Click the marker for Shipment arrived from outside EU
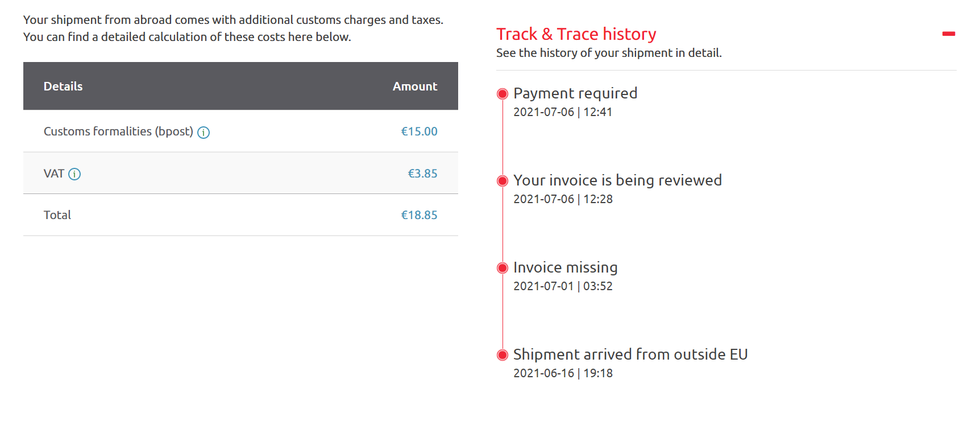The height and width of the screenshot is (433, 980). click(503, 355)
